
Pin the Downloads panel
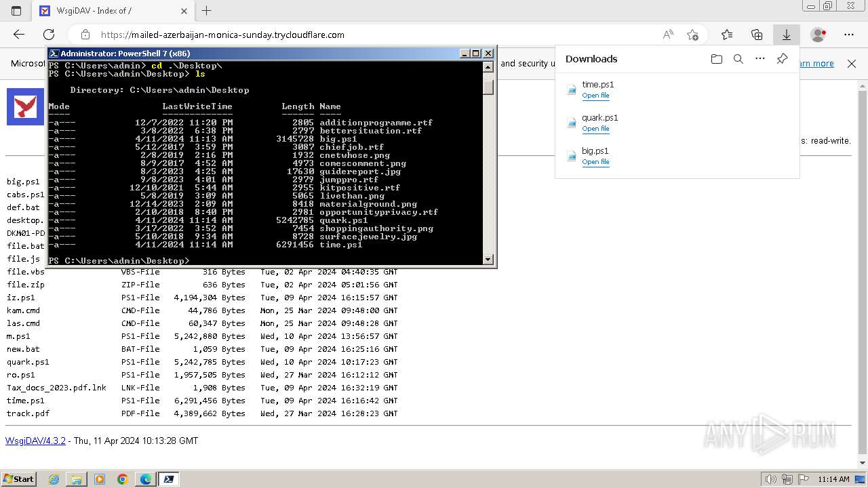782,59
